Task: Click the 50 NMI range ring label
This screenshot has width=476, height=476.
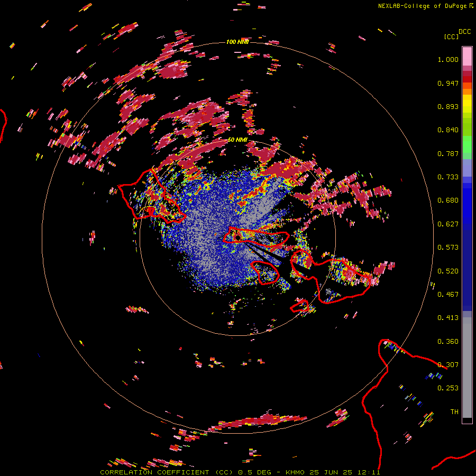Action: 237,140
